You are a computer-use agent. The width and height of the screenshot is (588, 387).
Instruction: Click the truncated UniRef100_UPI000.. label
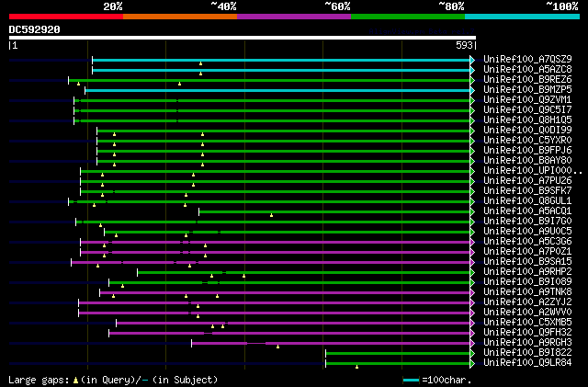coord(533,171)
